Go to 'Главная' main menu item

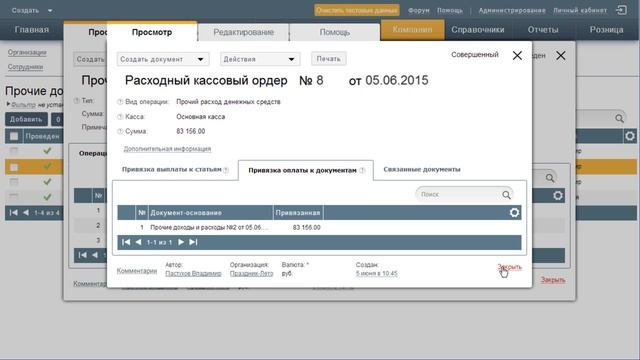click(31, 29)
